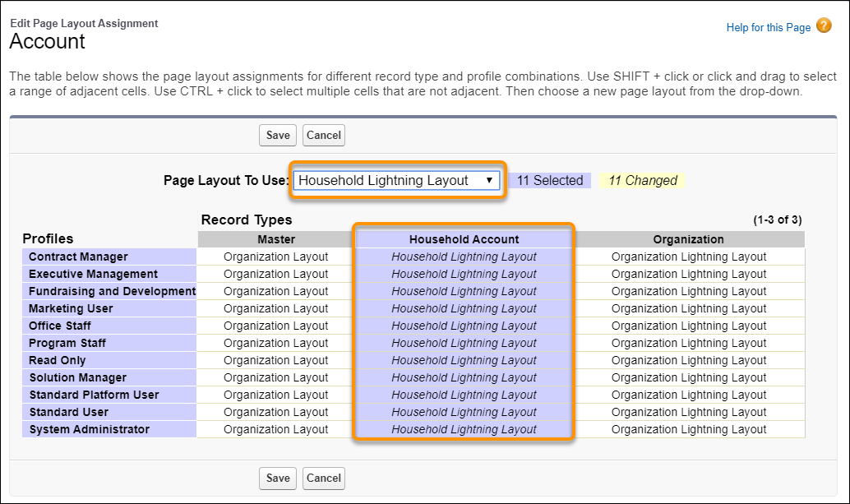Click the Fundraising and Development profile label
This screenshot has height=504, width=850.
click(111, 291)
